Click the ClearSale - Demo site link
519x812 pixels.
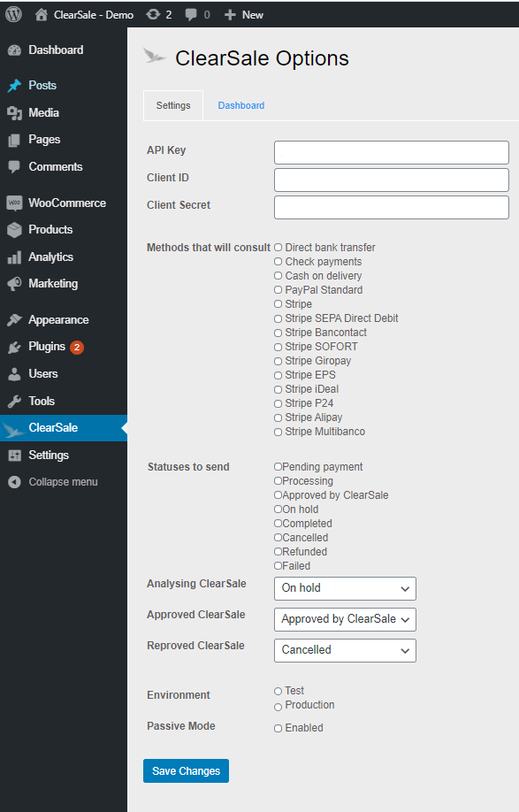(94, 15)
